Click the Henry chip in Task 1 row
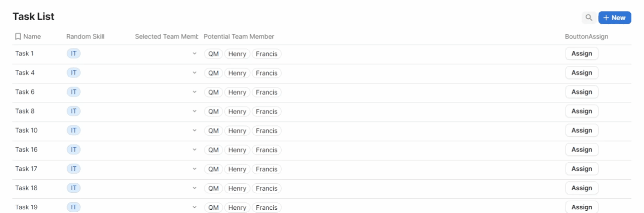 pyautogui.click(x=237, y=54)
